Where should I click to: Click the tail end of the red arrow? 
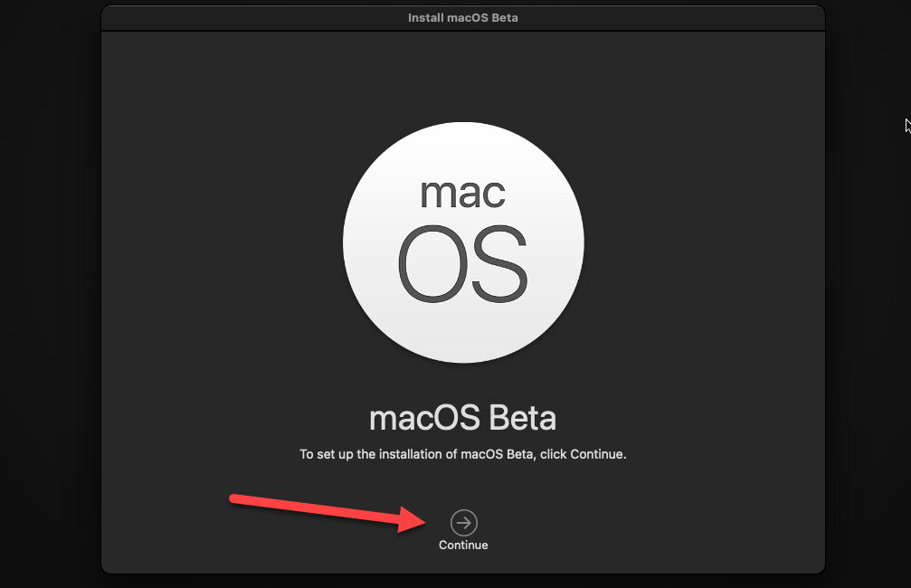[235, 498]
